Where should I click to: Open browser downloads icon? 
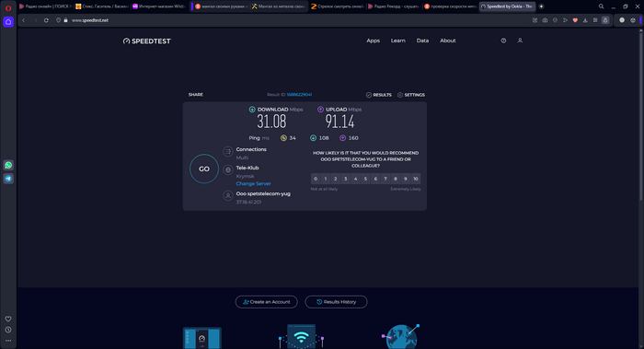585,20
